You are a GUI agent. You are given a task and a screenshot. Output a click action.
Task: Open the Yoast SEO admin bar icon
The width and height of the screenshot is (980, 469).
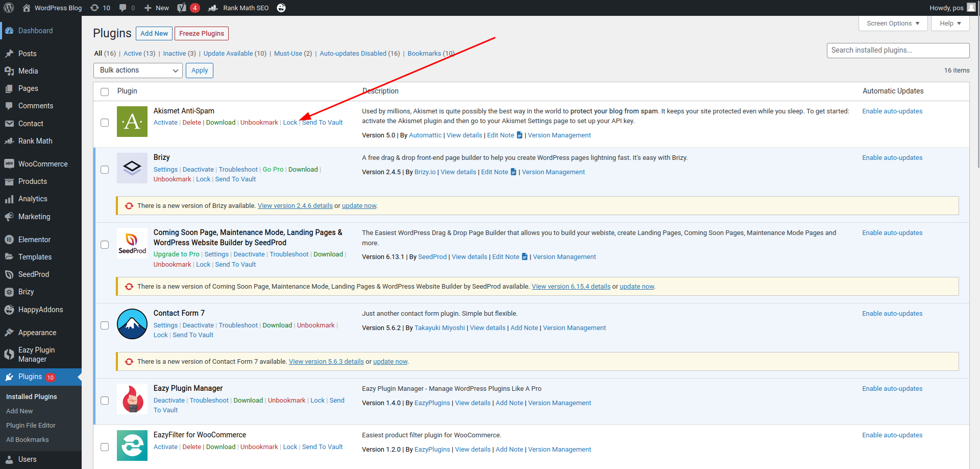(182, 8)
